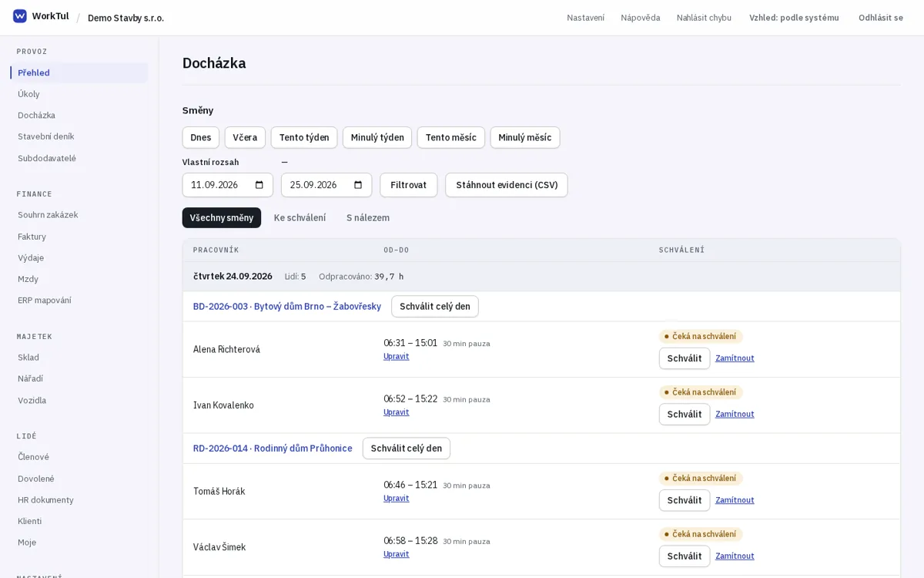
Task: Reject Václav Šimek's shift with Zamítnout
Action: 735,556
